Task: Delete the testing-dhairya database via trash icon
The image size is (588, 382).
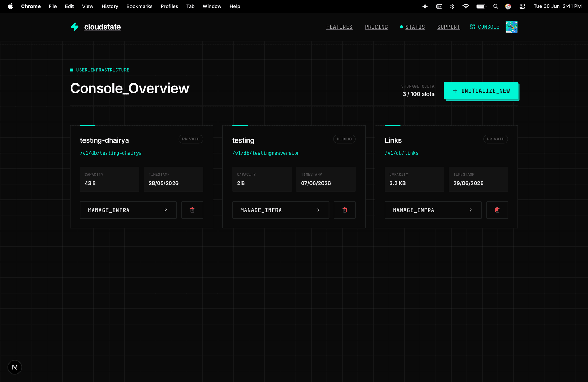Action: point(192,210)
